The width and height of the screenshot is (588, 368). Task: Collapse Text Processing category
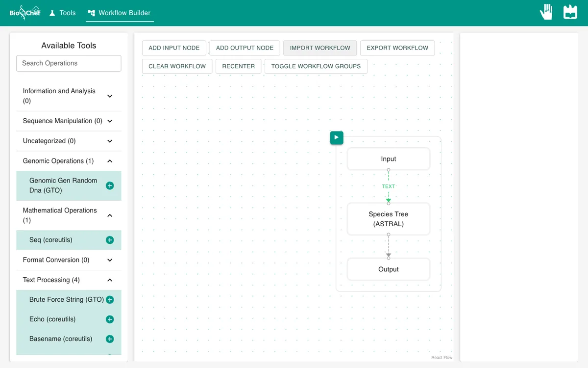click(69, 280)
